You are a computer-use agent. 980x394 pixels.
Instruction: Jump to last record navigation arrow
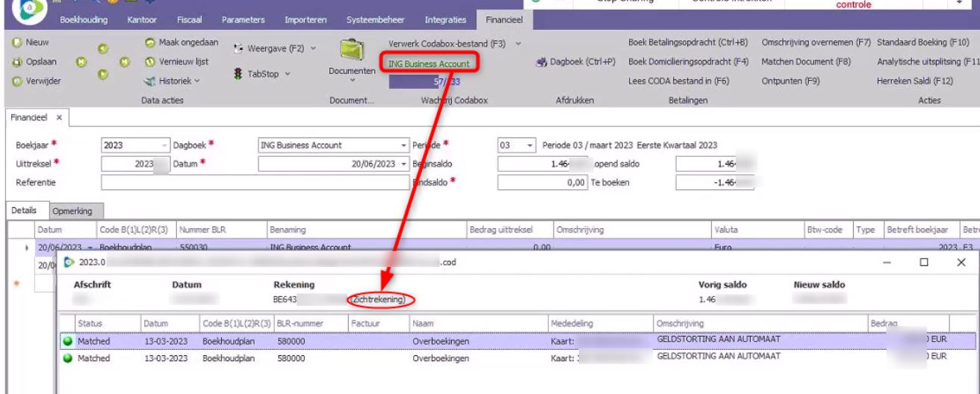(x=124, y=61)
